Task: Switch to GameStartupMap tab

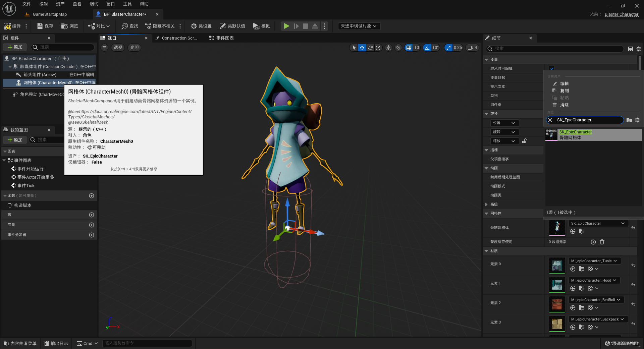Action: (50, 14)
